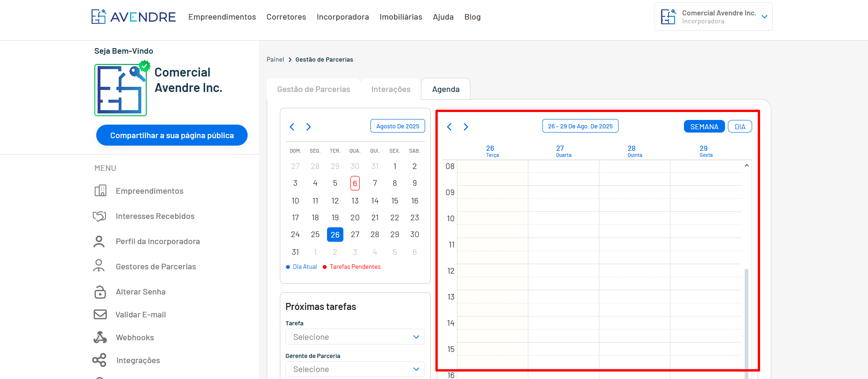Click the 28 Quinta column header
The width and height of the screenshot is (868, 379).
coord(634,151)
